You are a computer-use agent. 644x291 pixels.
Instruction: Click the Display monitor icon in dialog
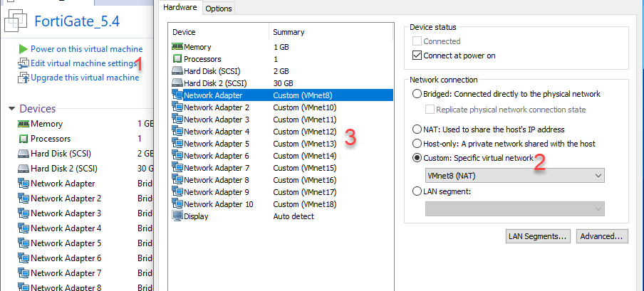point(177,216)
